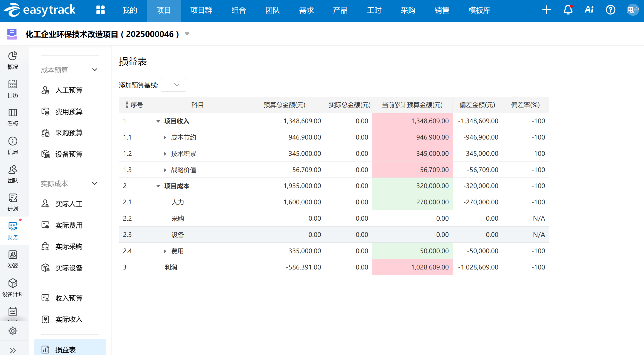Click the settings gear in sidebar
This screenshot has height=355, width=644.
(13, 331)
